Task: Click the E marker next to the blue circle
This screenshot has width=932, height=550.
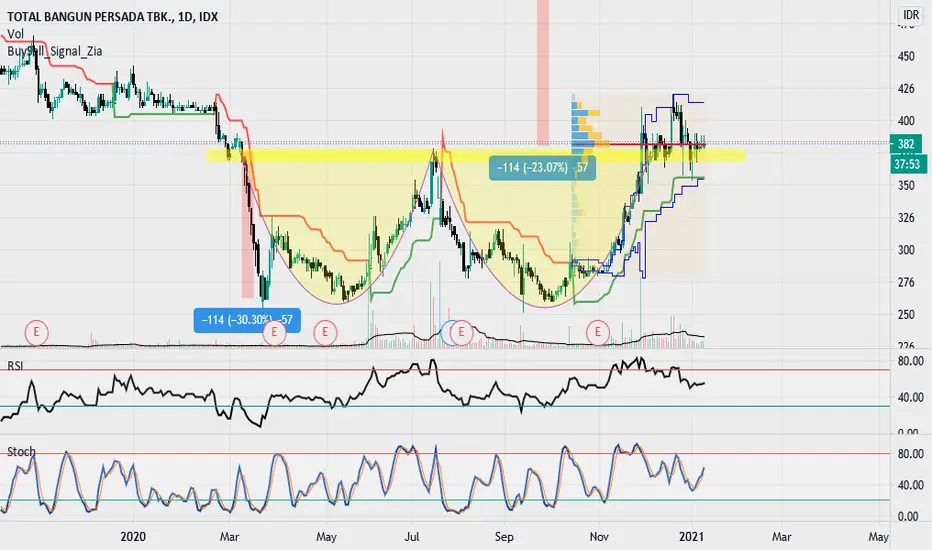Action: pos(461,332)
